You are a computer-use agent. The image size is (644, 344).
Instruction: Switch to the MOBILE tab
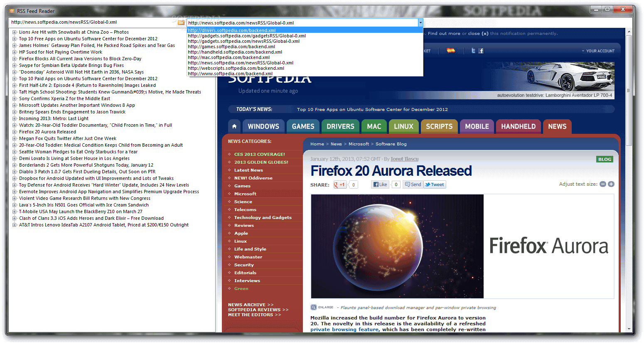477,126
